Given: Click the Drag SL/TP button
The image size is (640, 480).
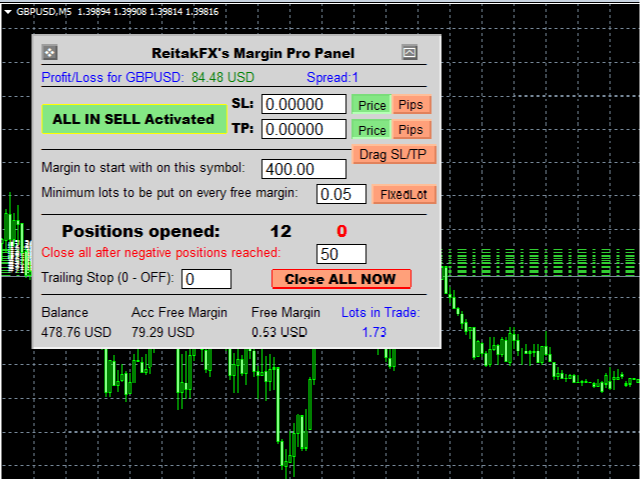Looking at the screenshot, I should (x=393, y=155).
